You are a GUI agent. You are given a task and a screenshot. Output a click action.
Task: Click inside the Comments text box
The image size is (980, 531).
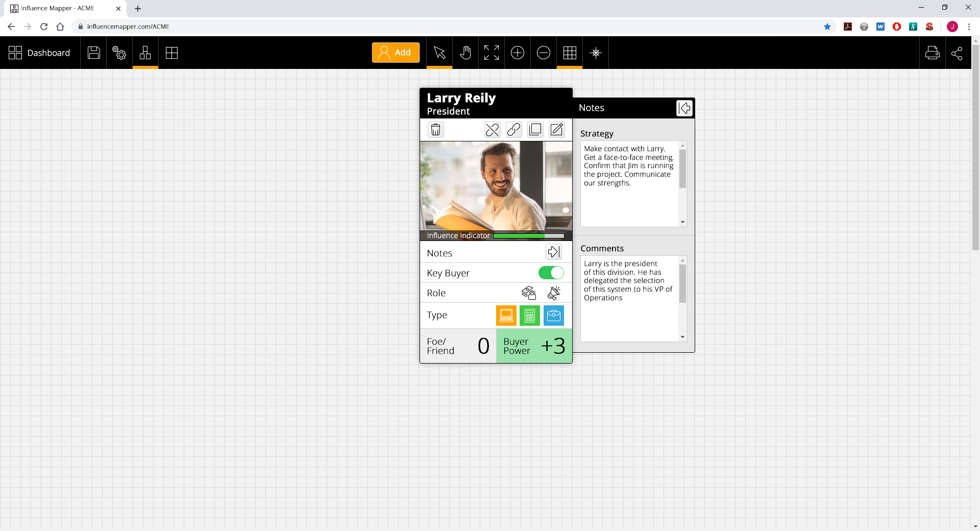[x=630, y=299]
